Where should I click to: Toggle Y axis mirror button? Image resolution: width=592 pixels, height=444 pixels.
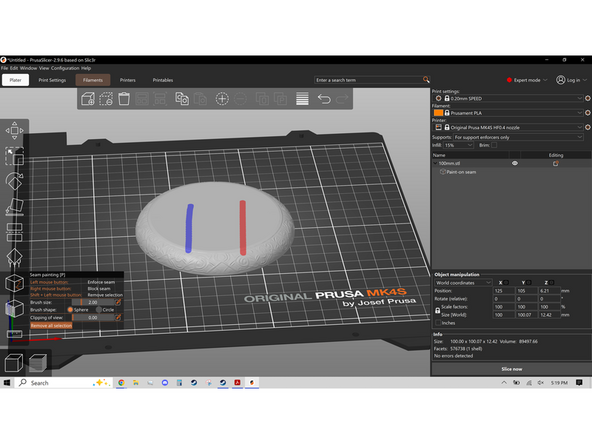pyautogui.click(x=529, y=282)
